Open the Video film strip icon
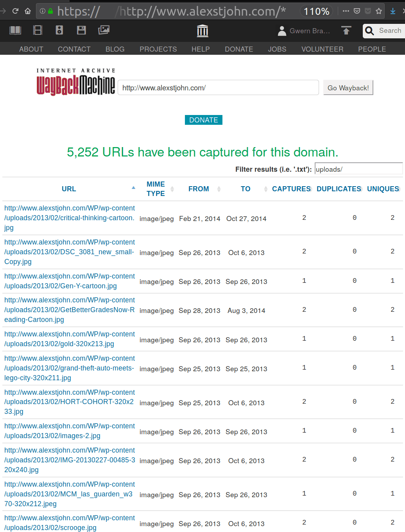This screenshot has width=405, height=532. click(38, 30)
